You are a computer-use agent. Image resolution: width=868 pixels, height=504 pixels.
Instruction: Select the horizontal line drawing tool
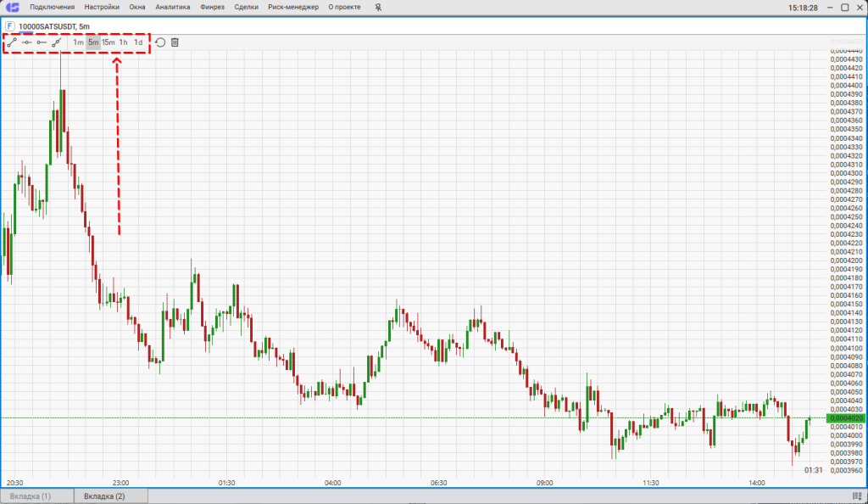click(26, 42)
